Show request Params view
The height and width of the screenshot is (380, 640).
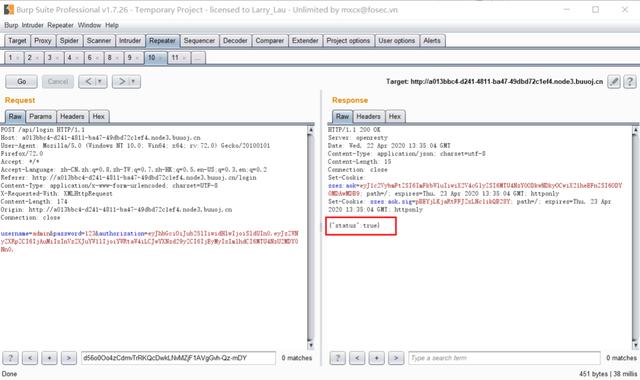(x=41, y=117)
